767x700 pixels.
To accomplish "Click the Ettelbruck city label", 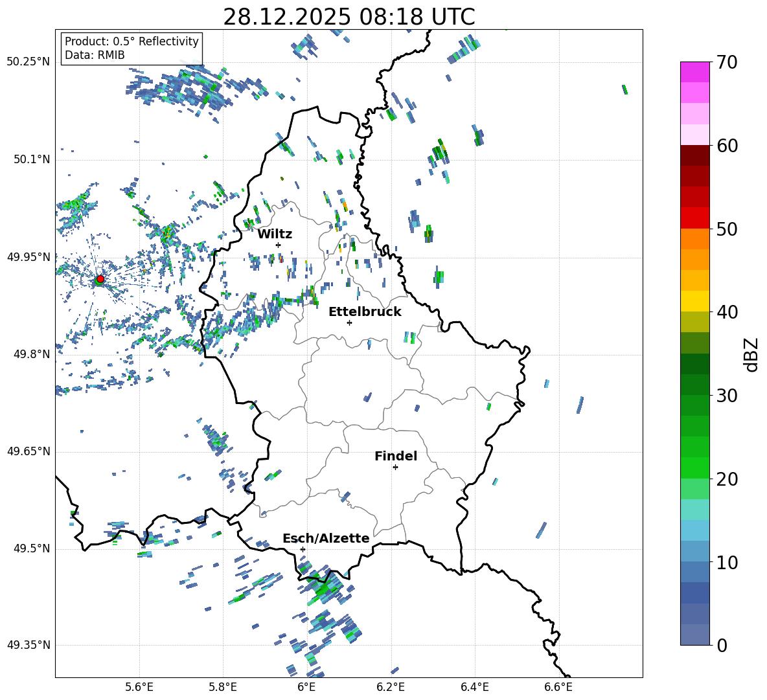I will (x=365, y=312).
